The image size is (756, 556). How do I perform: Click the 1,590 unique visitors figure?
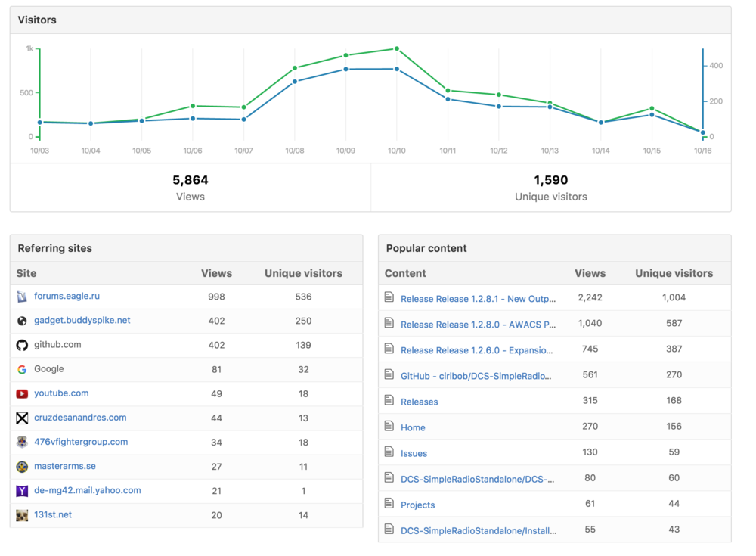[551, 180]
